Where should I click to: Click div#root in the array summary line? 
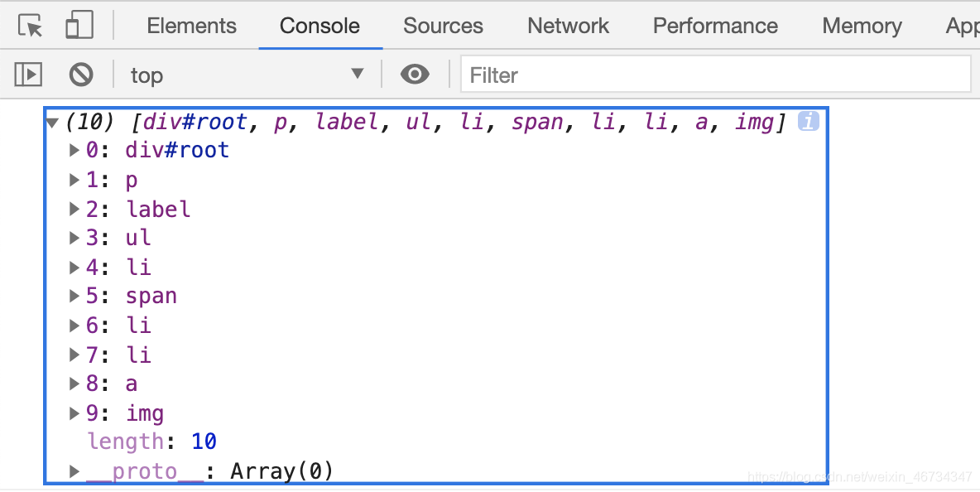pyautogui.click(x=195, y=122)
